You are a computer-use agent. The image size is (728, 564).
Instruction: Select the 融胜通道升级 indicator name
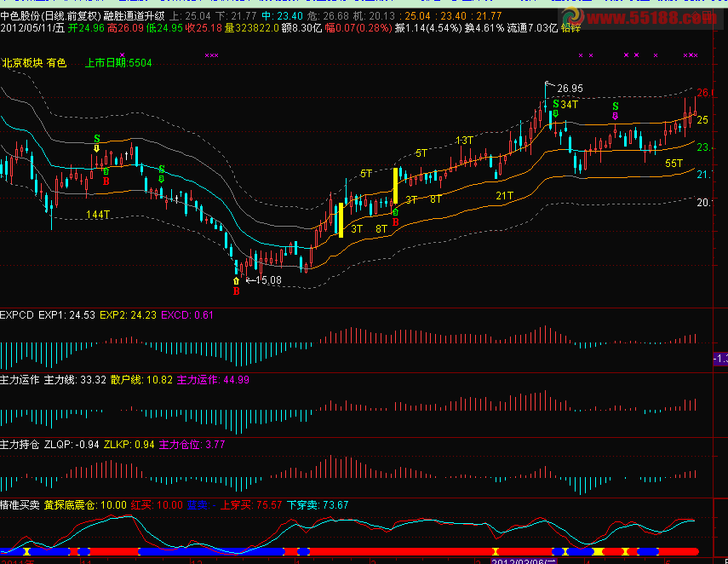pos(134,16)
